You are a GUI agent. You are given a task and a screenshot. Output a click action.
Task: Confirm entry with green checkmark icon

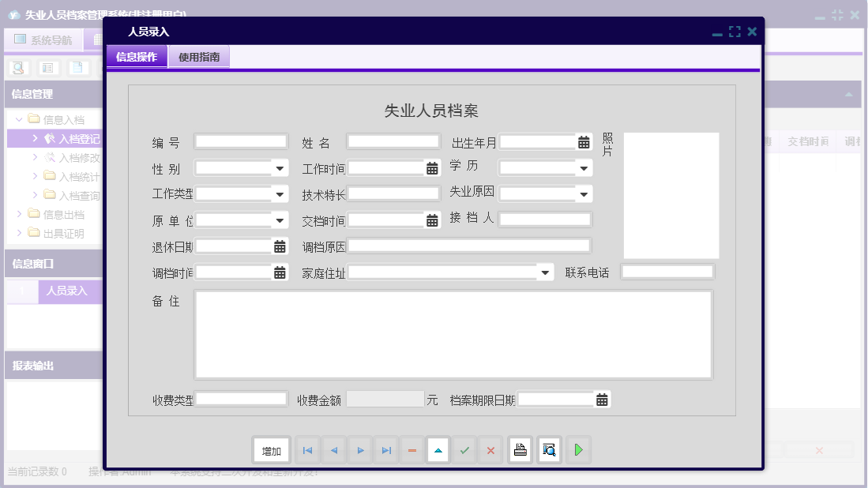tap(464, 450)
